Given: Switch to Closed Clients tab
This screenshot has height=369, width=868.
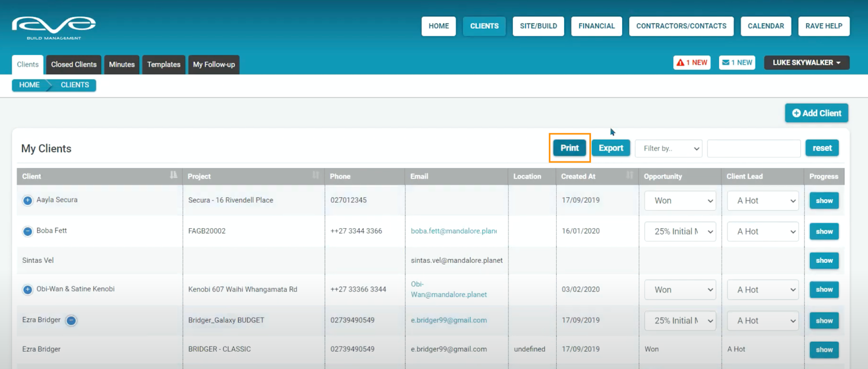Looking at the screenshot, I should click(74, 64).
